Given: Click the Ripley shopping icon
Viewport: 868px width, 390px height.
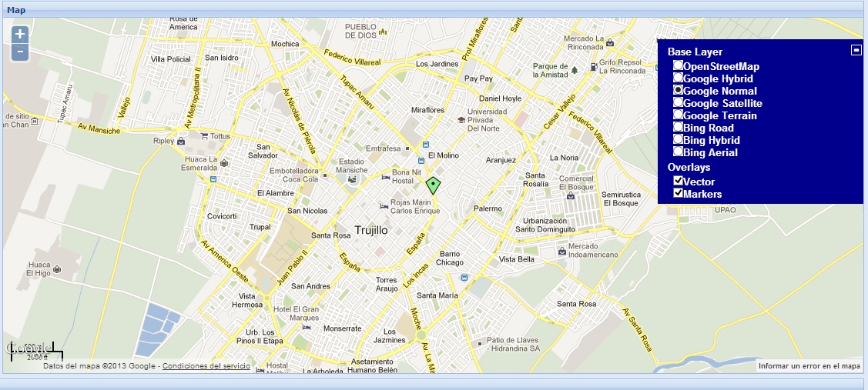Looking at the screenshot, I should click(x=181, y=141).
